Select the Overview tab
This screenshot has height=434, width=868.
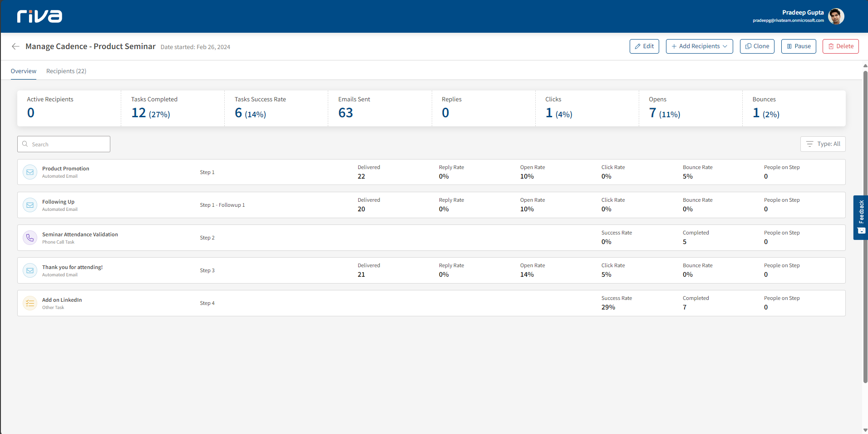tap(24, 71)
